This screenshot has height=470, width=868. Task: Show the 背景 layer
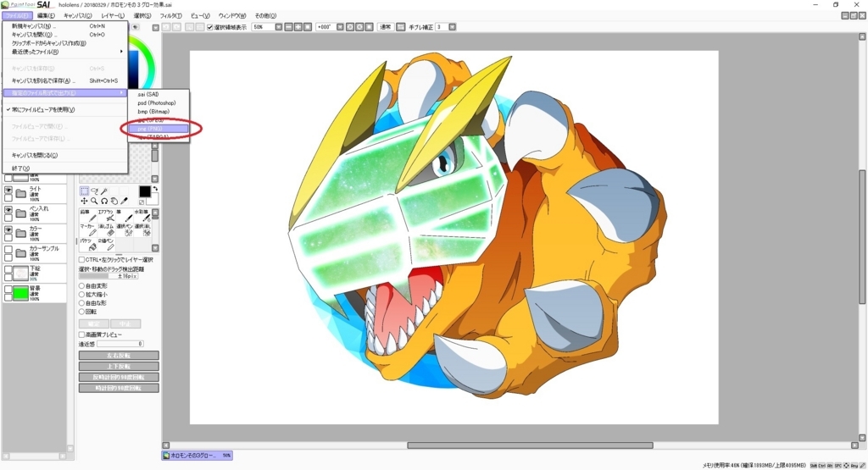(8, 289)
